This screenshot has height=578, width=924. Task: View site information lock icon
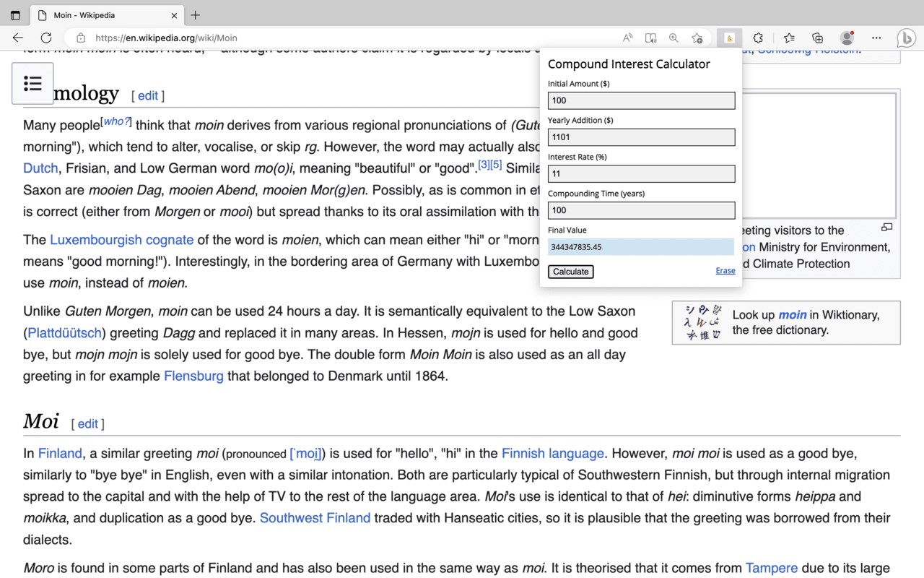click(81, 38)
